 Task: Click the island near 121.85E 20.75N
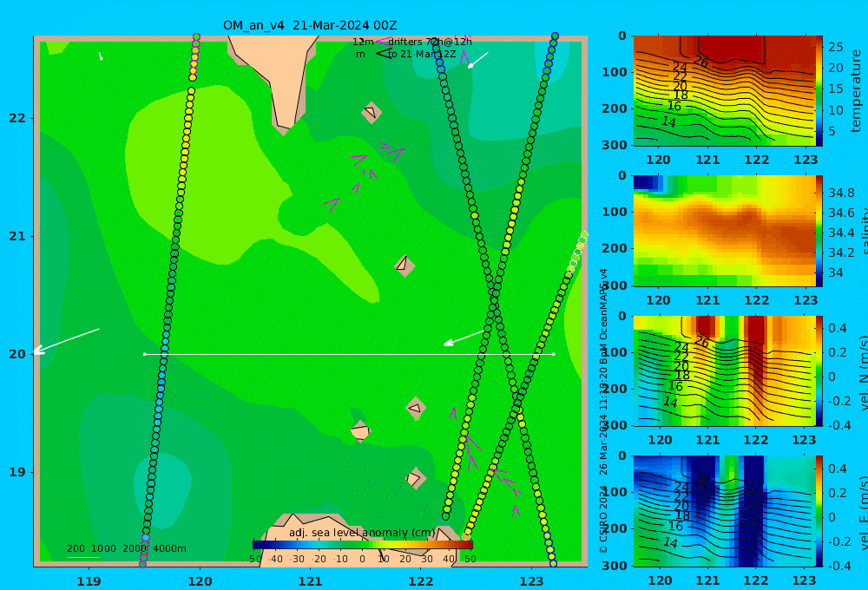point(404,265)
